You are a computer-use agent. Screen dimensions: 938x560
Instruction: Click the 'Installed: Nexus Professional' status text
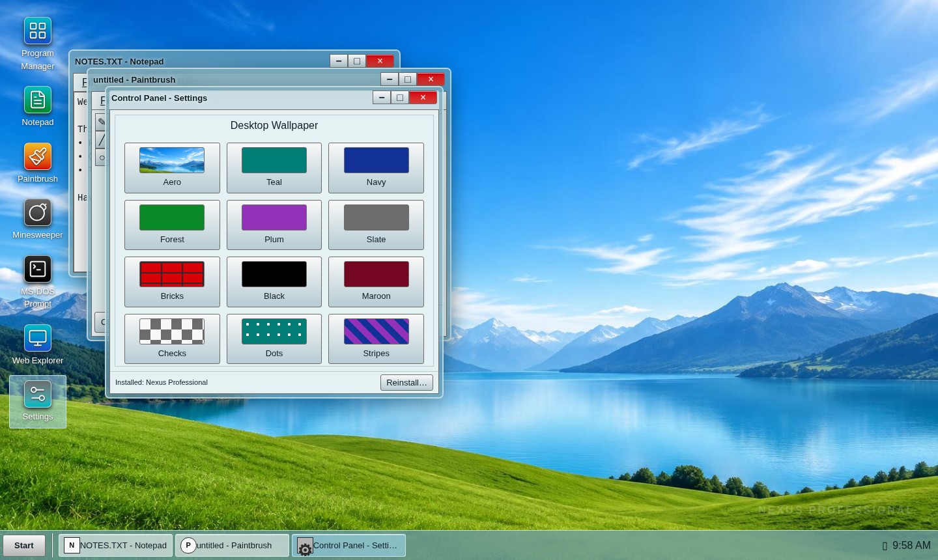(162, 382)
